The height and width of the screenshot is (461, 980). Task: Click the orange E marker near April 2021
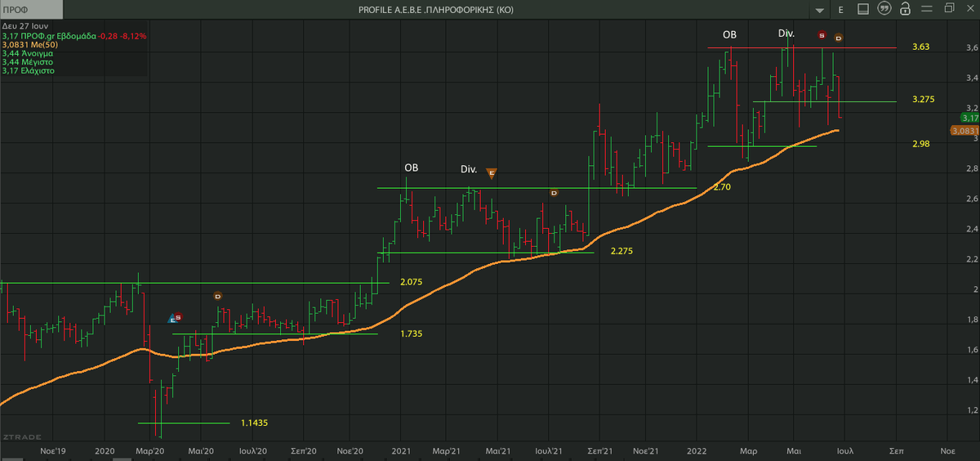click(x=491, y=173)
